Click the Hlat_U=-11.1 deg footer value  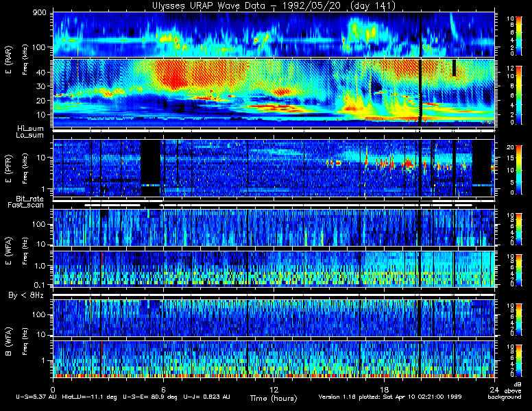(x=90, y=397)
